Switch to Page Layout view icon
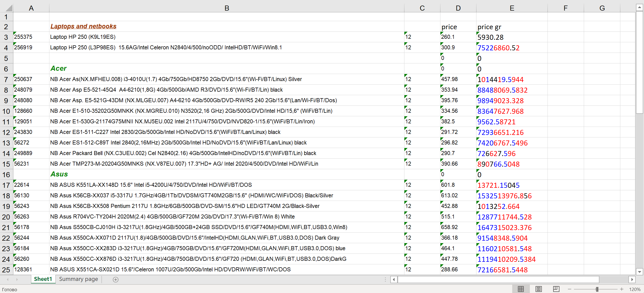Screen dimensions: 644x293 click(x=538, y=289)
